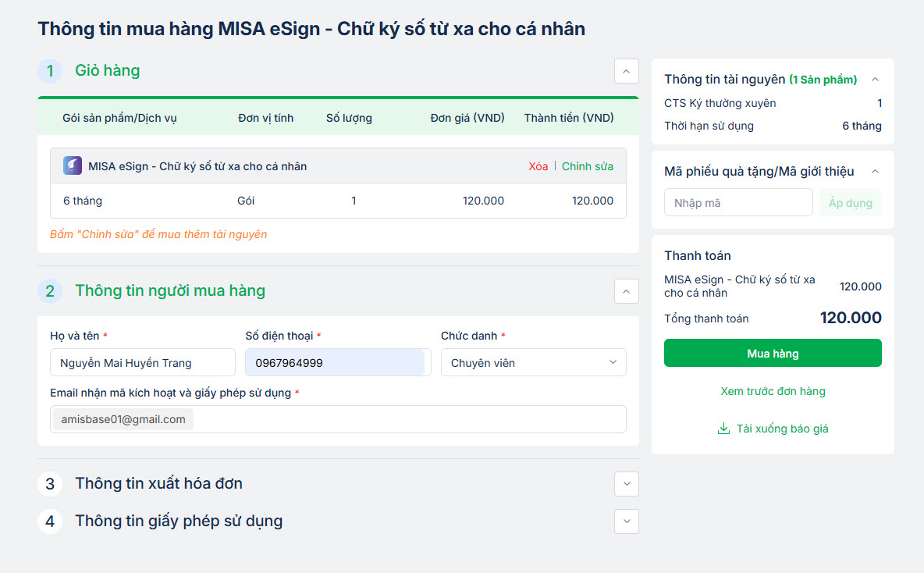This screenshot has height=573, width=924.
Task: Open Xem trước đơn hàng preview
Action: [773, 391]
